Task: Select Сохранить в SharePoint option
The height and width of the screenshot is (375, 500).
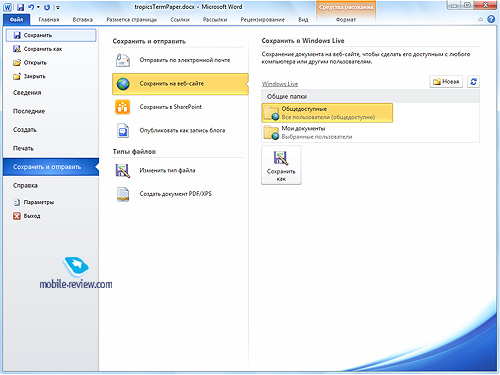Action: click(180, 107)
